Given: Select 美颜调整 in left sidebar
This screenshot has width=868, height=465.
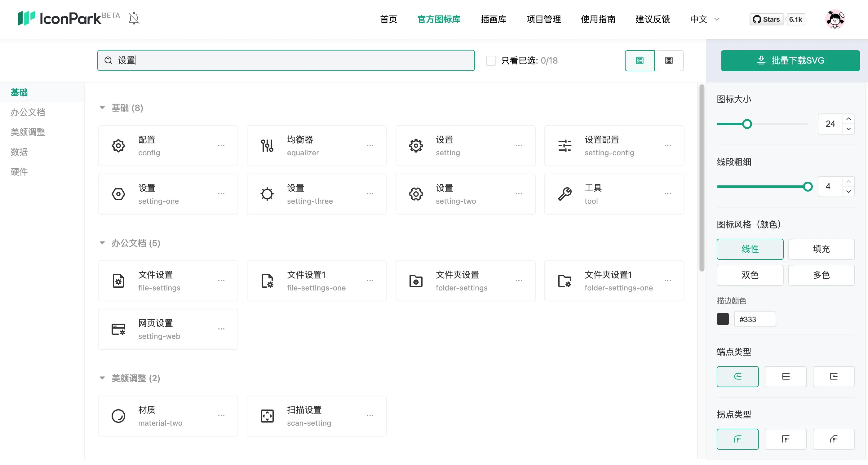Looking at the screenshot, I should [28, 132].
